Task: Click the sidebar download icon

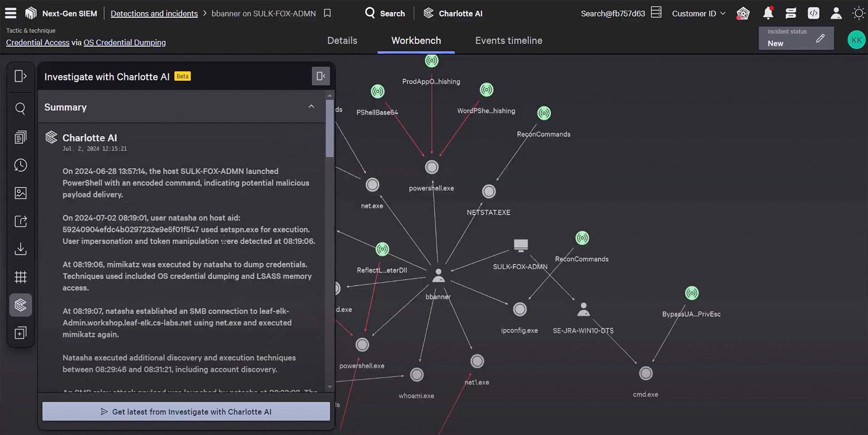Action: (20, 249)
